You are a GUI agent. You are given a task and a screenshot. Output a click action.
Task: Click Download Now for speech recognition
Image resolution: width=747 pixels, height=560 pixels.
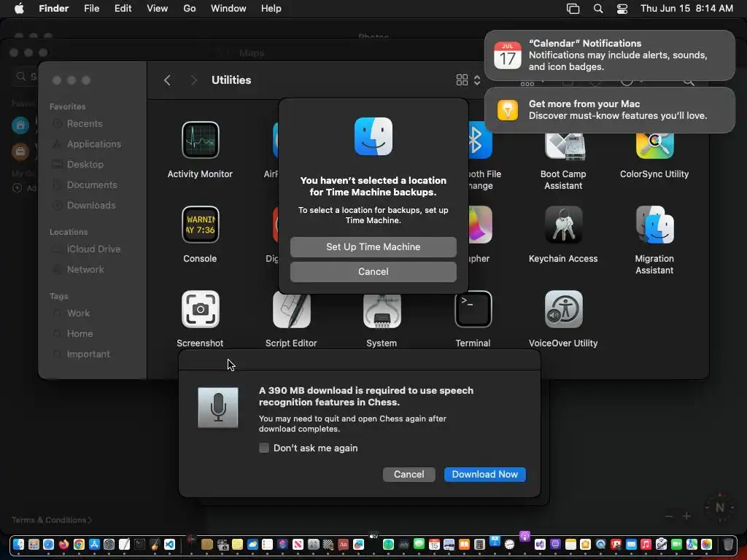484,474
